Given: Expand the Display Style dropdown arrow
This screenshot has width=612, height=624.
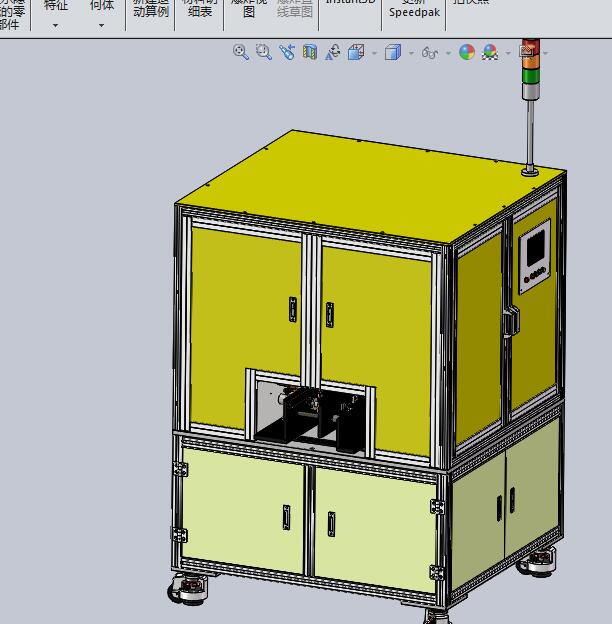Looking at the screenshot, I should 411,53.
